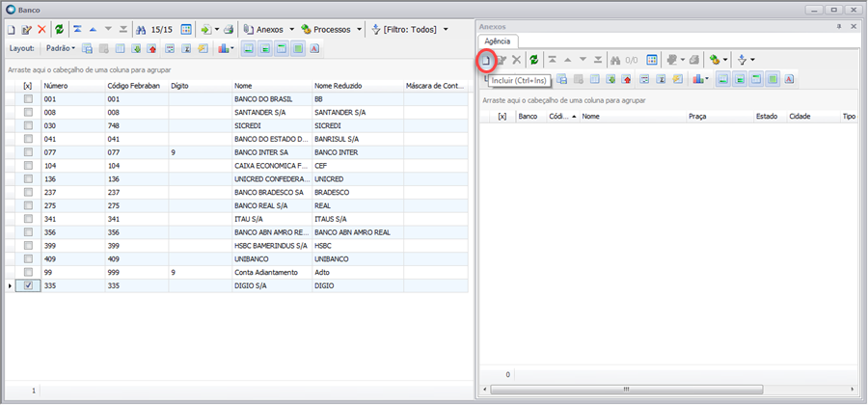The width and height of the screenshot is (868, 405).
Task: Toggle the green square view button in Banco layout bar
Action: (x=298, y=48)
